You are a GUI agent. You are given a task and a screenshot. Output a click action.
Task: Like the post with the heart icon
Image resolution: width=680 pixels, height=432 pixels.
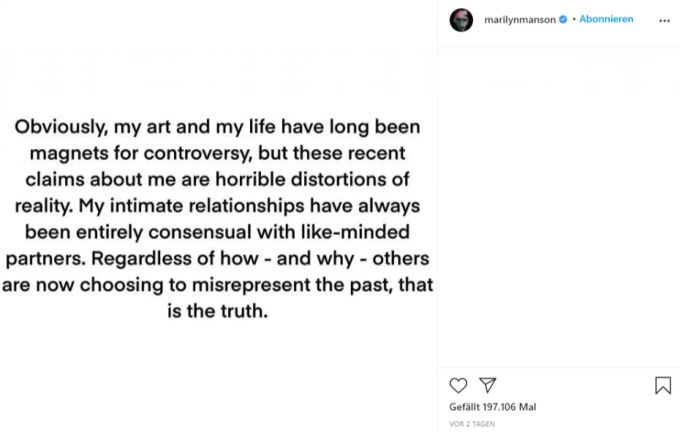point(458,385)
